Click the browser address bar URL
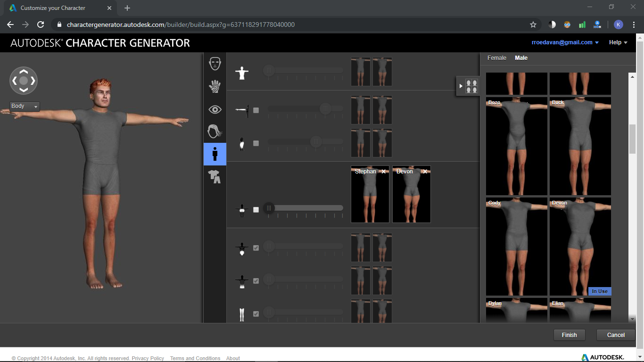 pos(181,25)
